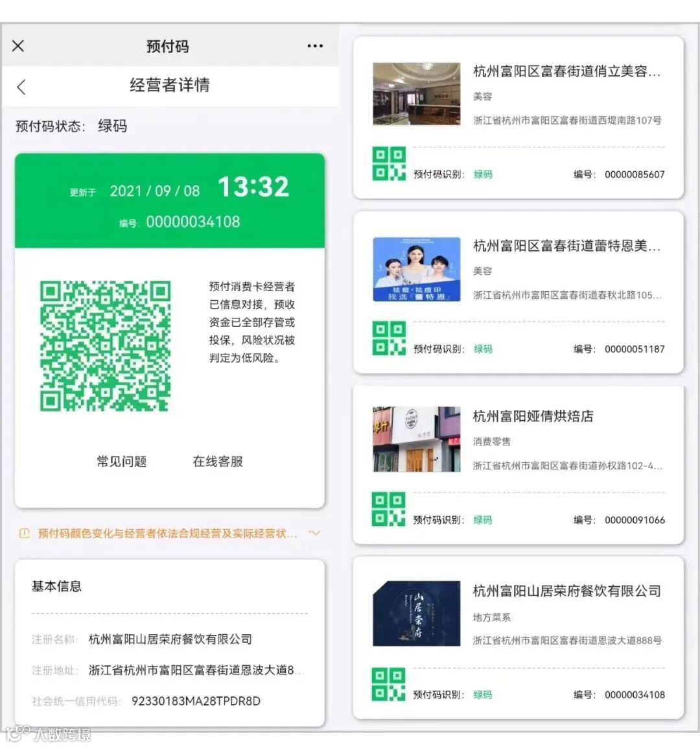700x747 pixels.
Task: Click the 00000034108 number in green banner
Action: pos(193,222)
